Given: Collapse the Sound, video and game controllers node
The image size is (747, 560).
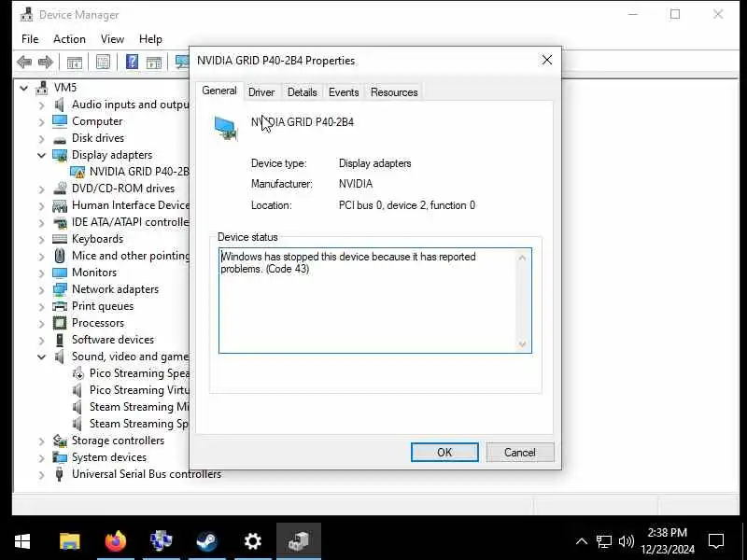Looking at the screenshot, I should tap(41, 357).
